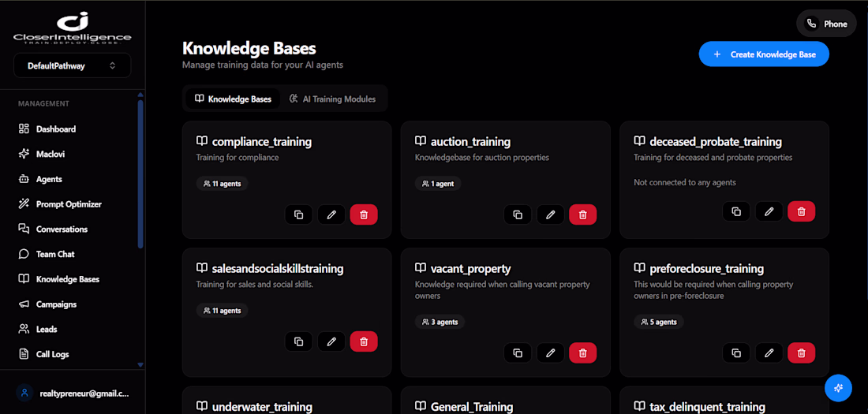Open the Phone button at top right
The height and width of the screenshot is (414, 868).
point(826,24)
